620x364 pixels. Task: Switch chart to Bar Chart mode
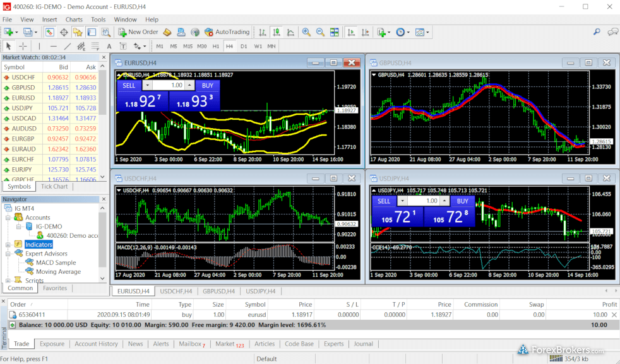(262, 32)
